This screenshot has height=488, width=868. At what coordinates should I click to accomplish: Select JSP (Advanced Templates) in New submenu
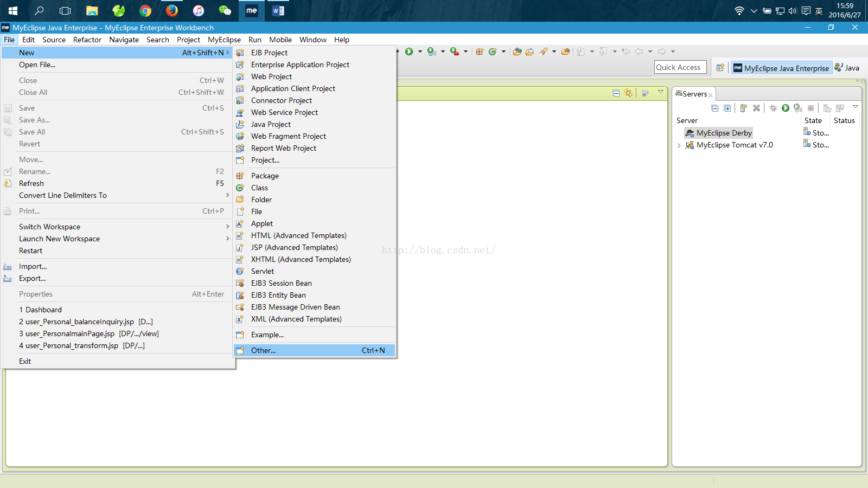[315, 247]
